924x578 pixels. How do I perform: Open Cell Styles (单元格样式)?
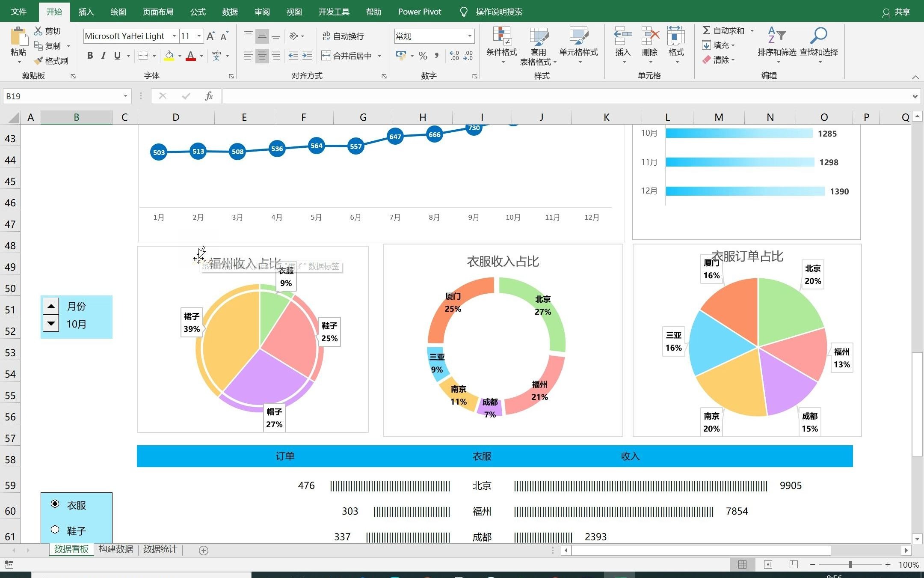point(578,45)
